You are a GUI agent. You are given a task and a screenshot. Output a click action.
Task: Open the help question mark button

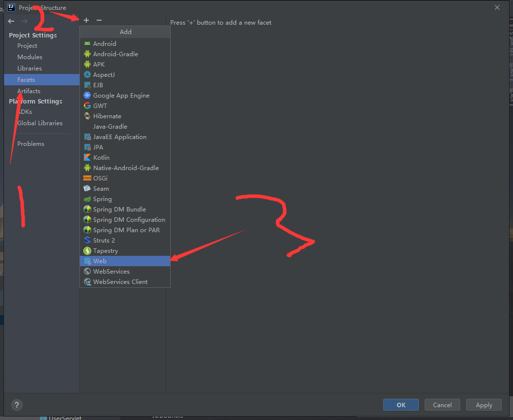coord(17,405)
